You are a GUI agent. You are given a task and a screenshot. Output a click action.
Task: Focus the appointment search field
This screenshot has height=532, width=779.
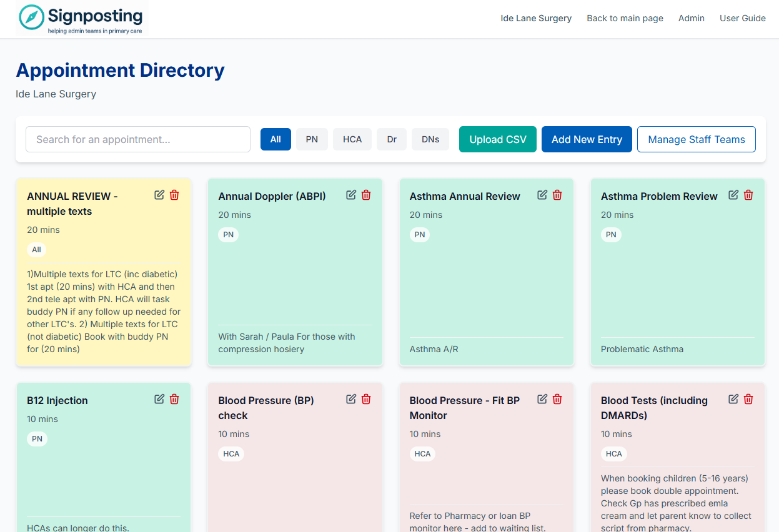[138, 139]
